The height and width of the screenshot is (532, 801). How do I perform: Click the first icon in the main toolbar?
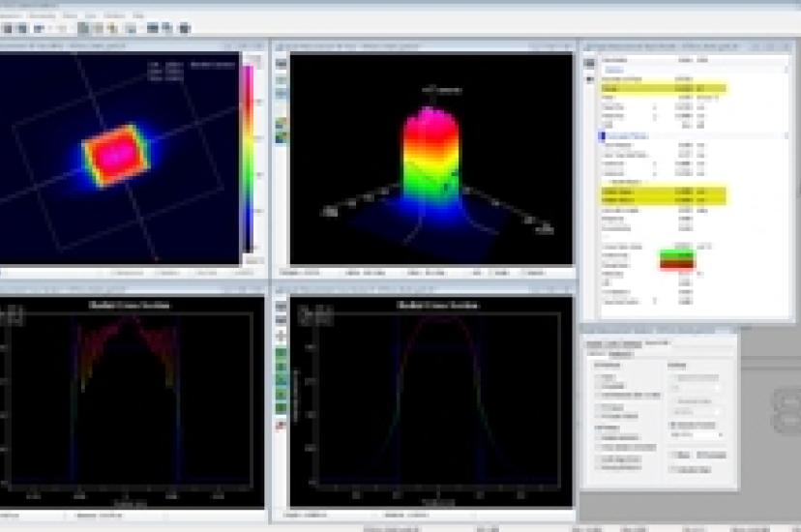click(x=7, y=29)
